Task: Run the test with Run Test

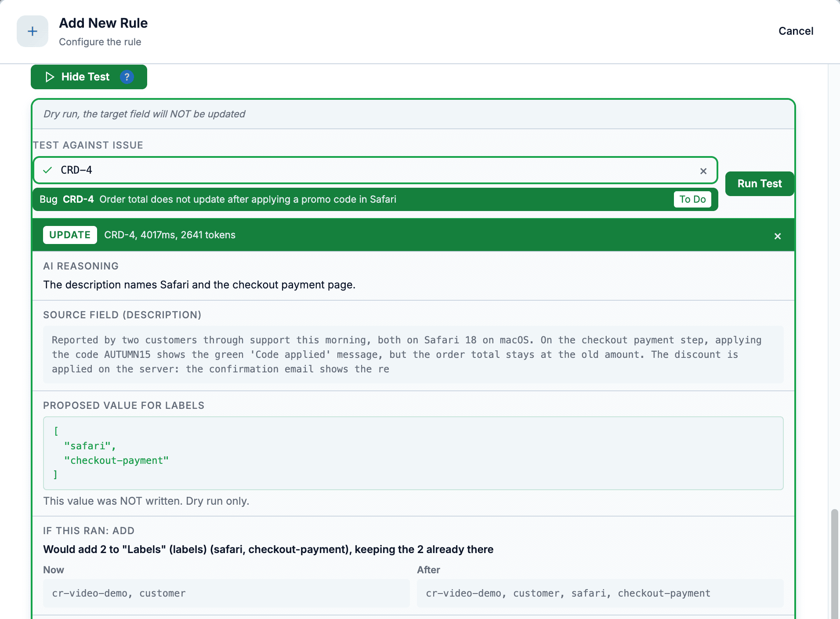Action: click(760, 184)
